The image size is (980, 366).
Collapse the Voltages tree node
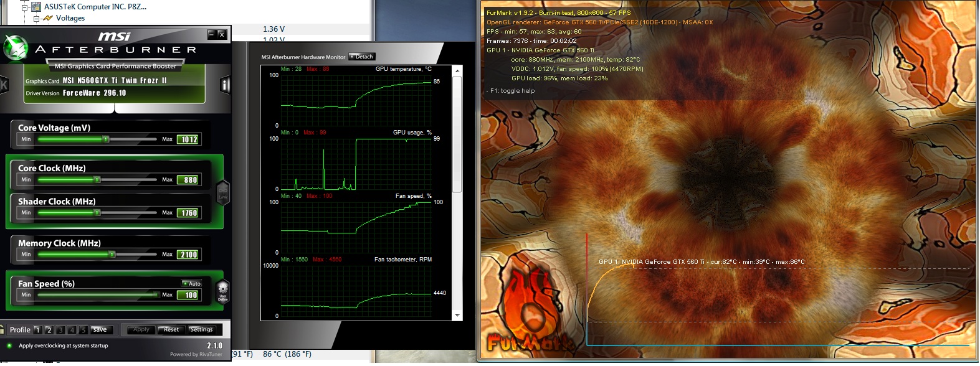click(36, 18)
